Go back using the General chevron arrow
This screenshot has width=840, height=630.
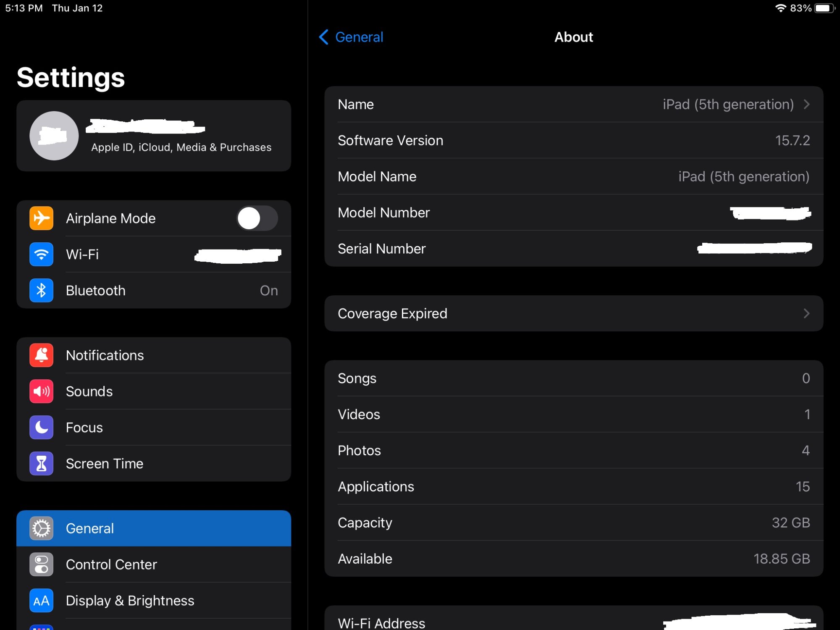click(x=323, y=37)
